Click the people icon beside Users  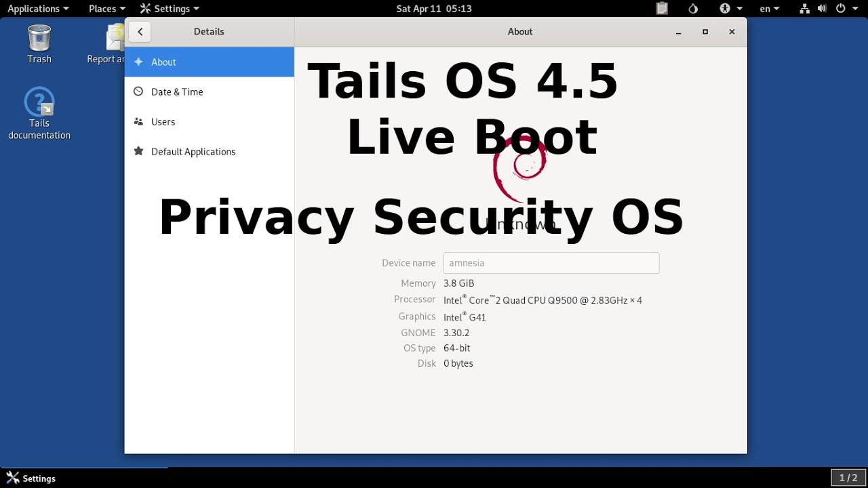point(138,121)
